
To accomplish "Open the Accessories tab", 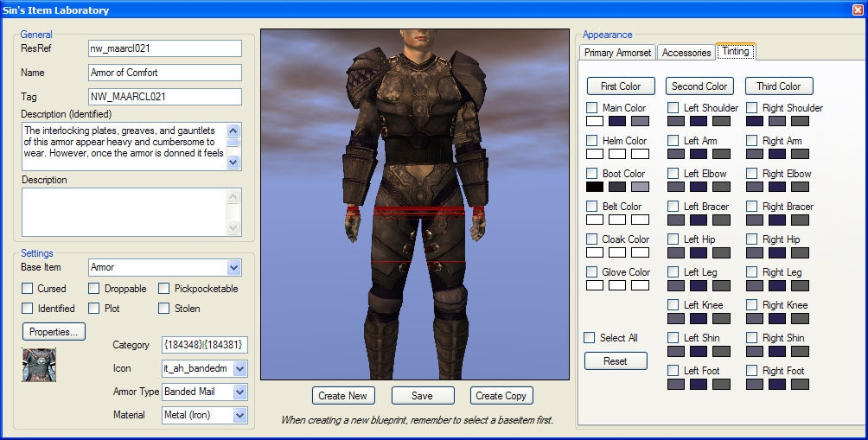I will (x=686, y=53).
